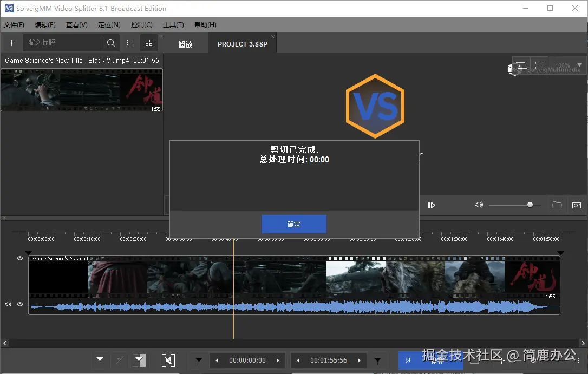Open the 控制(C) menu
The height and width of the screenshot is (374, 588).
tap(141, 25)
